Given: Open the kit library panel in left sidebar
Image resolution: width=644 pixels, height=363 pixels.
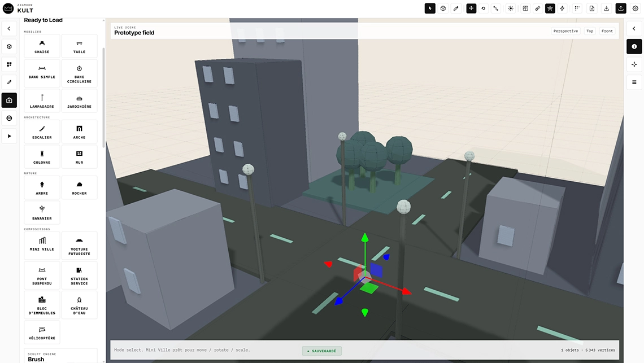Looking at the screenshot, I should pos(9,100).
